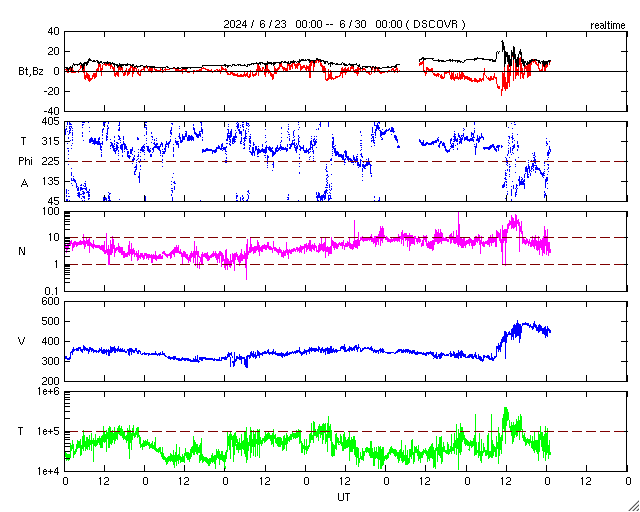Click the '405' tick on the Phi axis
The height and width of the screenshot is (512, 640).
[x=52, y=122]
